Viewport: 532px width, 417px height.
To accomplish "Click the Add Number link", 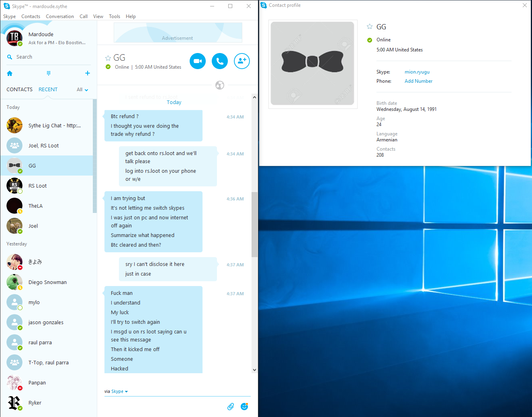I will click(x=418, y=81).
